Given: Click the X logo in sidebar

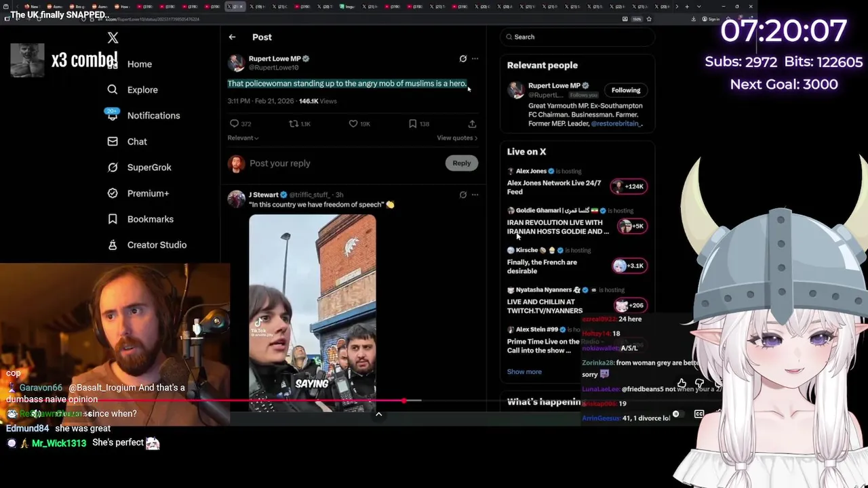Looking at the screenshot, I should (113, 38).
